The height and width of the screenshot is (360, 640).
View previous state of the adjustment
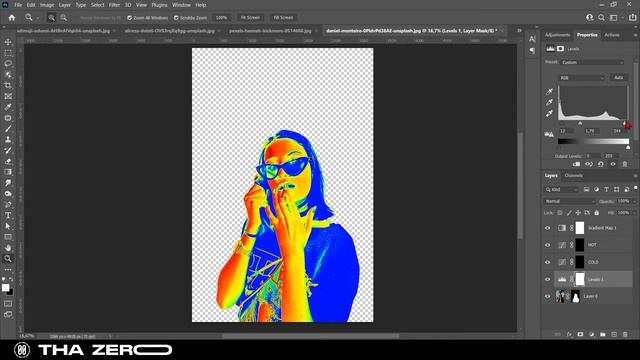coord(589,164)
